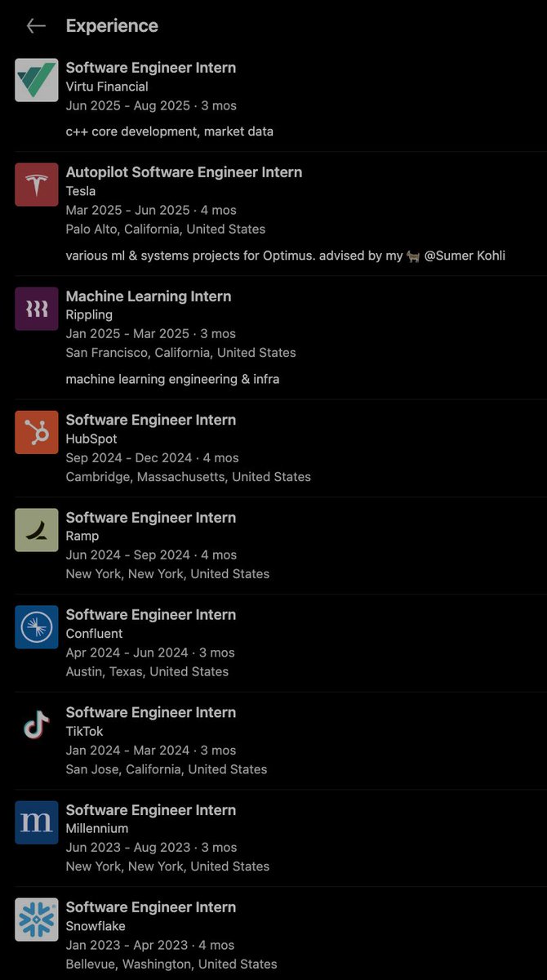Select the Tesla company name text
547x980 pixels.
(81, 191)
